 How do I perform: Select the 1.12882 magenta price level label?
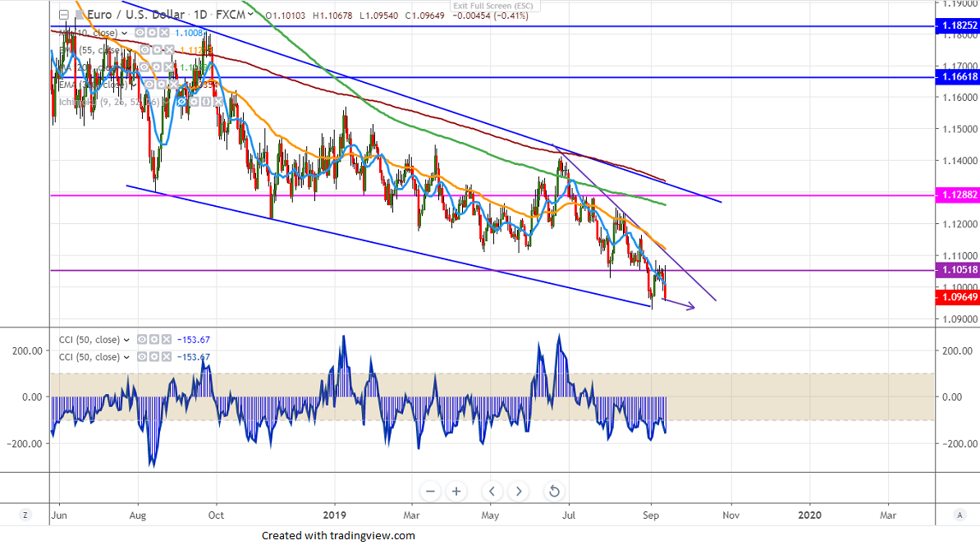coord(957,195)
